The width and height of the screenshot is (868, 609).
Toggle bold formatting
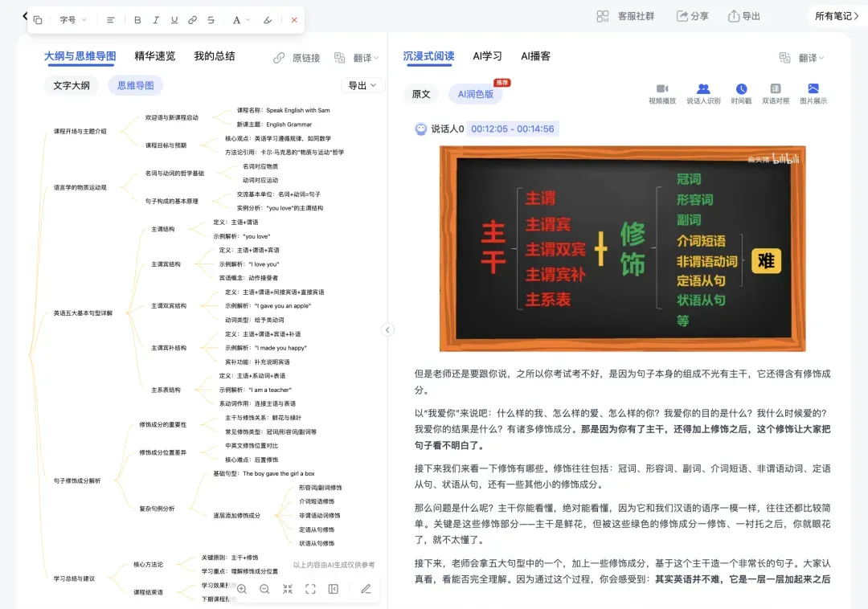tap(137, 20)
